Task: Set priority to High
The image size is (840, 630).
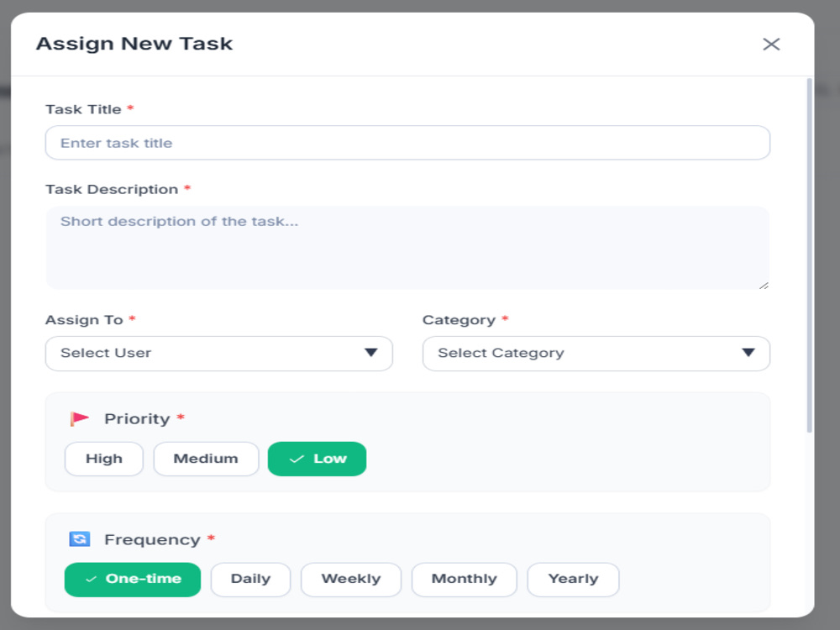Action: pos(104,459)
